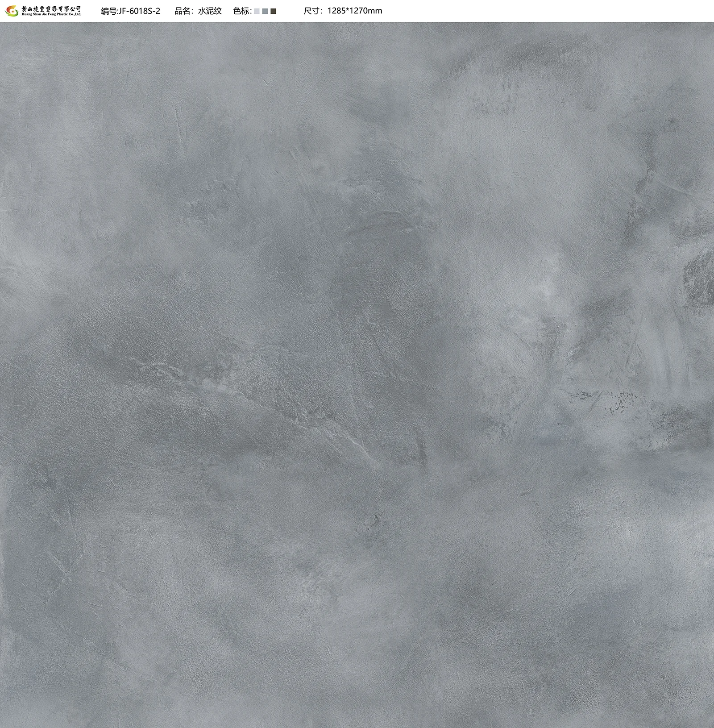This screenshot has width=714, height=728.
Task: Select the size value 1285*1270mm
Action: (x=355, y=11)
